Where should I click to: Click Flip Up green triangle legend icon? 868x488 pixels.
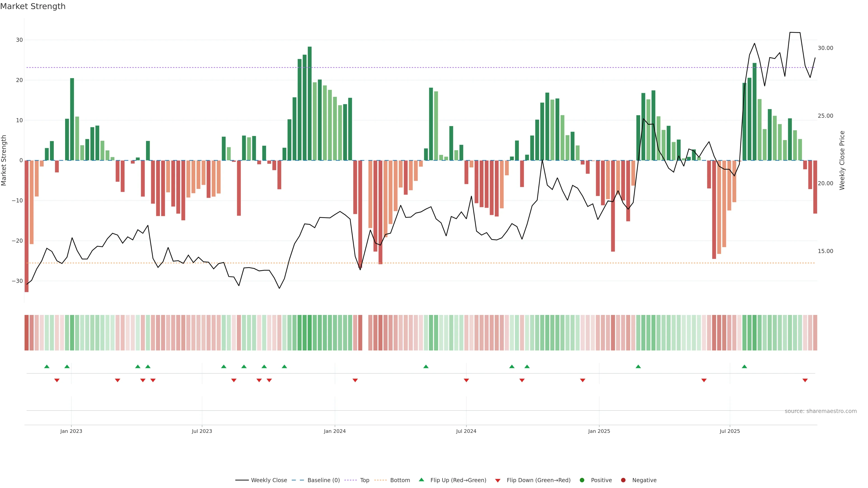point(421,480)
